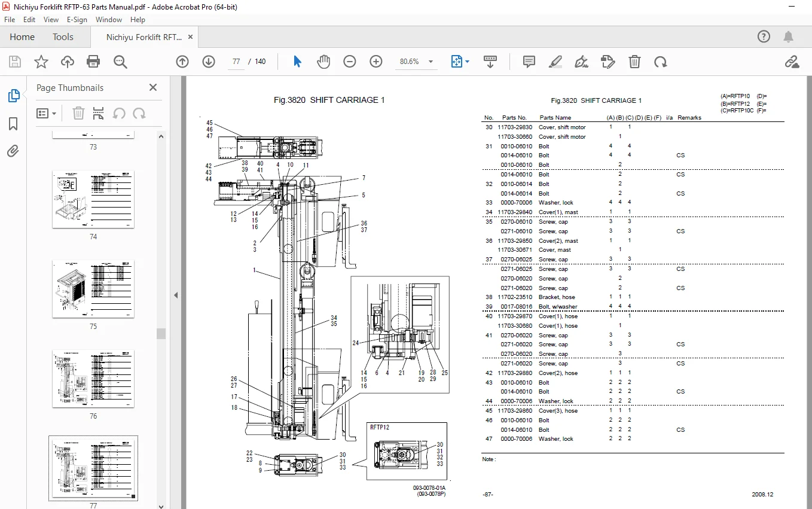
Task: Rotate thumbnails counterclockwise
Action: click(x=119, y=113)
